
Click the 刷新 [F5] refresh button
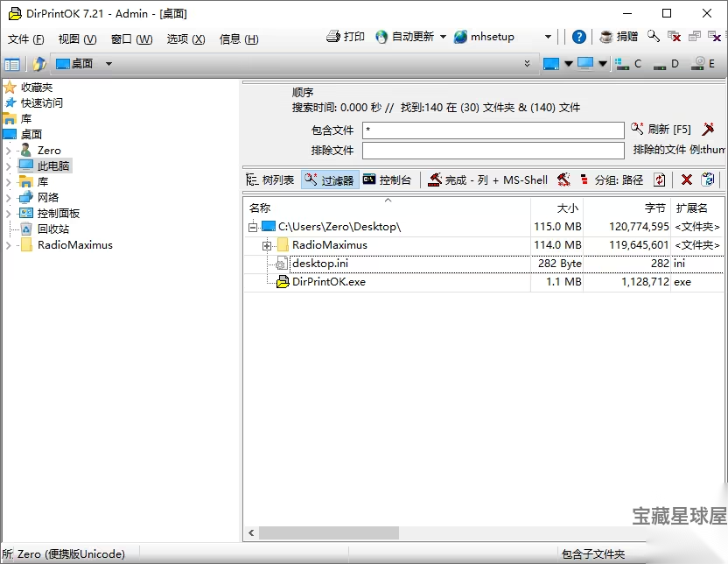[x=661, y=129]
